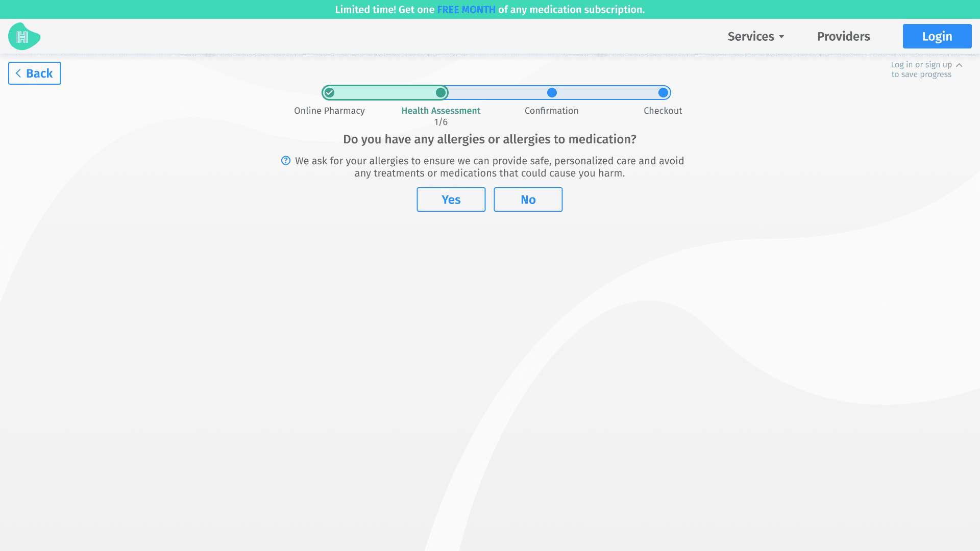The height and width of the screenshot is (551, 980).
Task: Click the Confirmation step dot
Action: click(552, 93)
